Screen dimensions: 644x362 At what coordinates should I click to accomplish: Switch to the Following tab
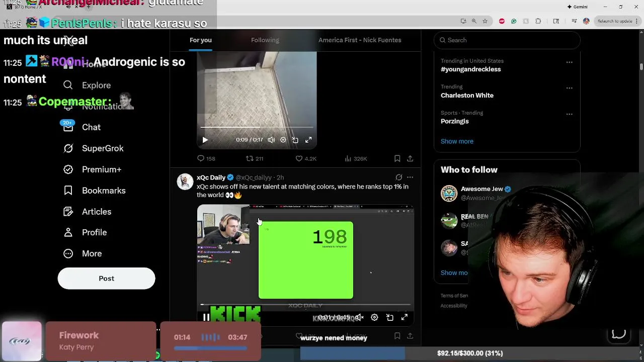click(265, 40)
